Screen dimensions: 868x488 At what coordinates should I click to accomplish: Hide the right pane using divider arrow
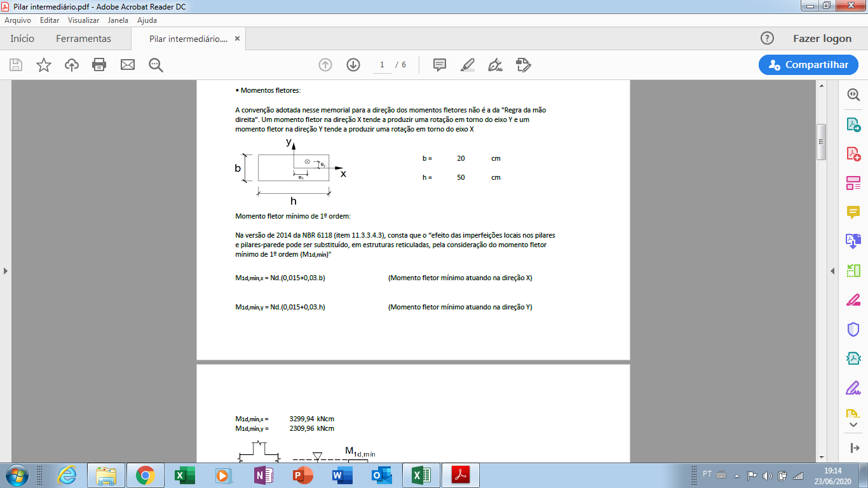[x=832, y=271]
